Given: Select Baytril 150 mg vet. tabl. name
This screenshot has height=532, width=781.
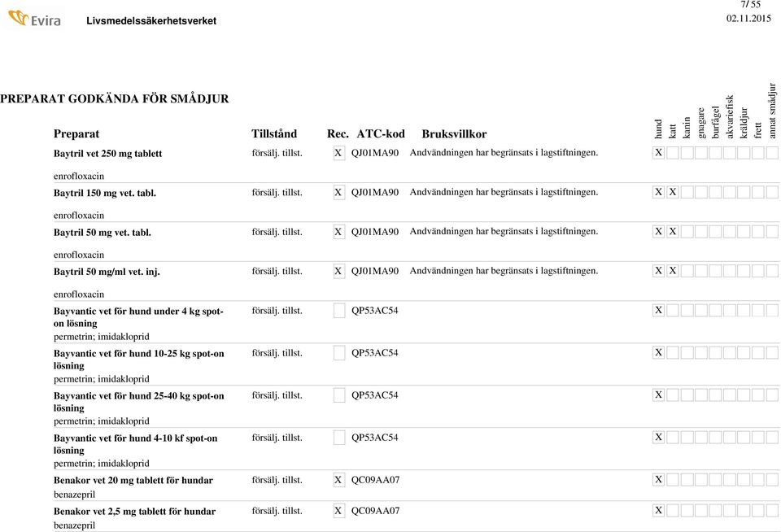Looking at the screenshot, I should (x=105, y=193).
